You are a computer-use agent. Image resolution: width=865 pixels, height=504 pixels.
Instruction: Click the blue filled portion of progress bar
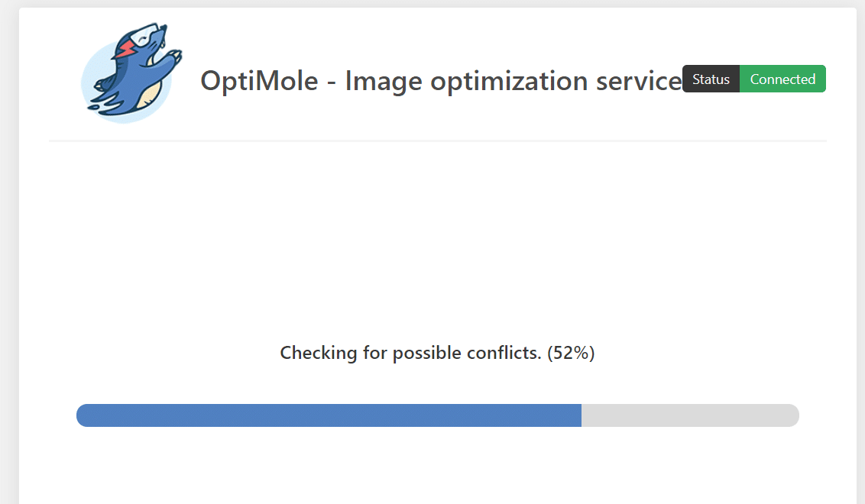329,415
